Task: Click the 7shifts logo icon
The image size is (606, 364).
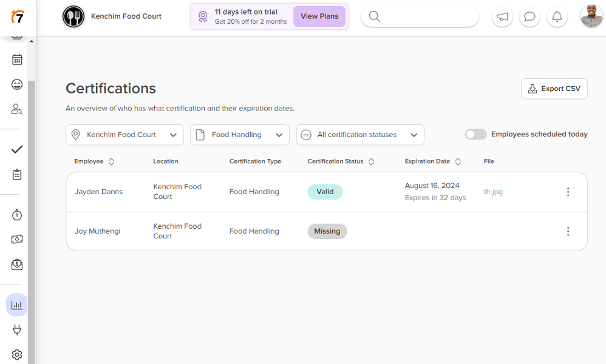Action: pos(18,16)
